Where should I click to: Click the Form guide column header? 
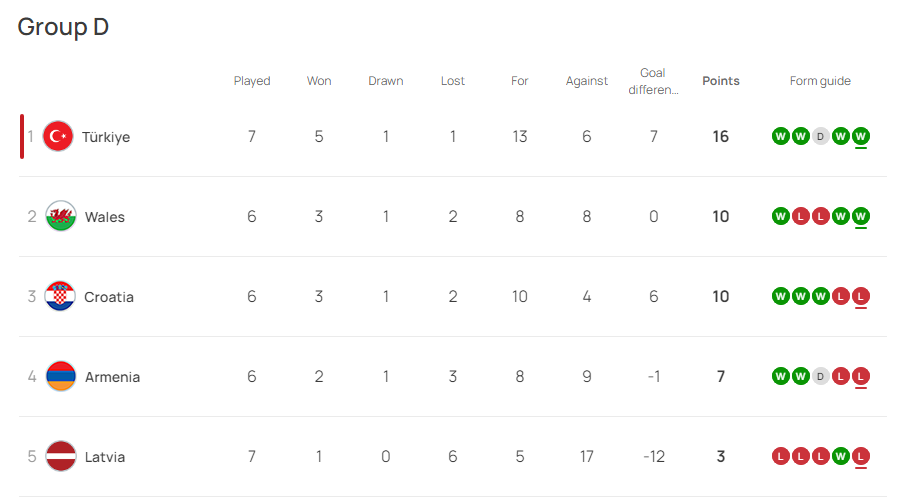tap(820, 81)
